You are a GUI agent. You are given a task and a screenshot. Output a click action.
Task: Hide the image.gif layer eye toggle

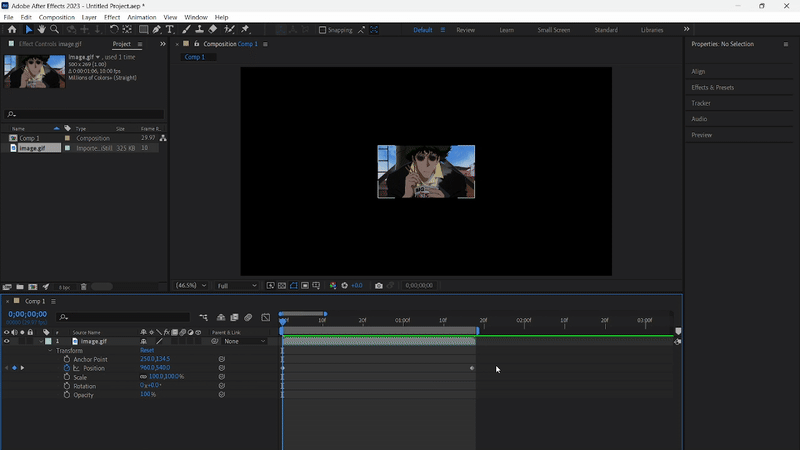pyautogui.click(x=7, y=341)
